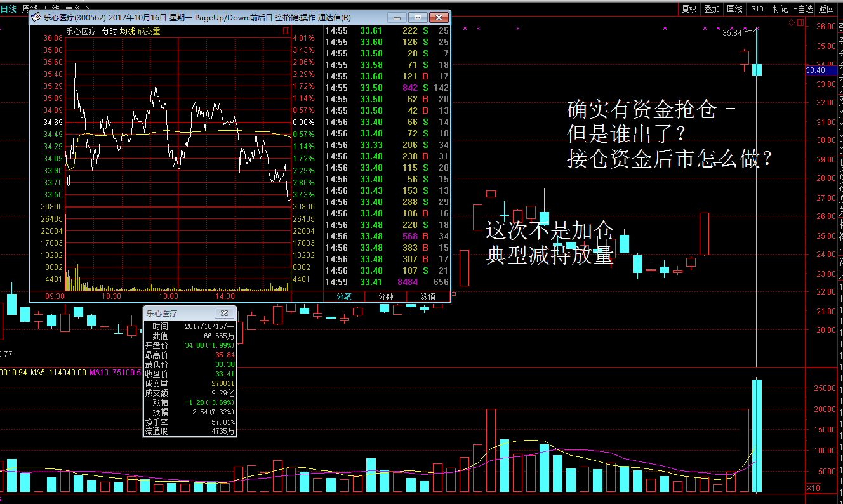
Task: Switch to the 日线 daily period tab
Action: coord(9,9)
